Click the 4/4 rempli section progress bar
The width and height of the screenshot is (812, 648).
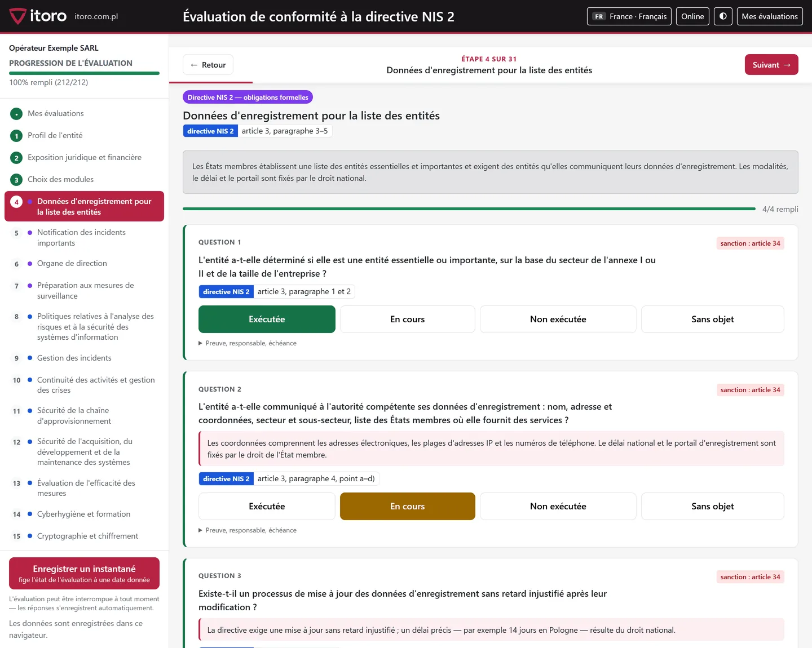point(469,209)
